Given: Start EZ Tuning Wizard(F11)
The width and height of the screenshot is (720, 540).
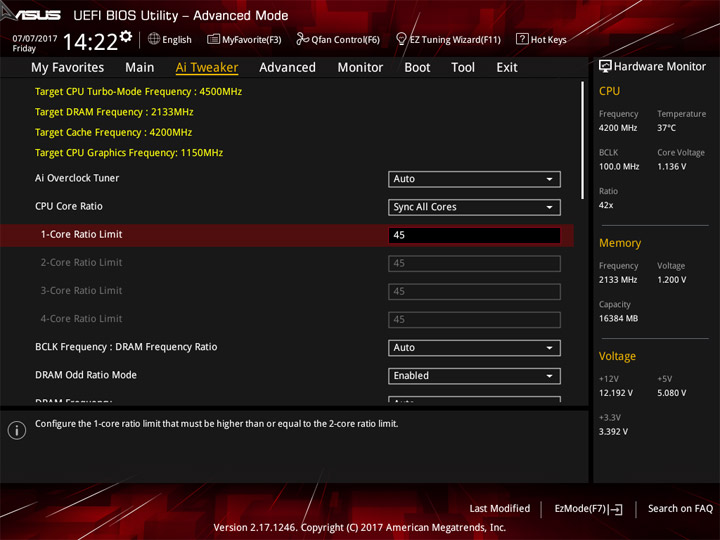Looking at the screenshot, I should tap(455, 39).
